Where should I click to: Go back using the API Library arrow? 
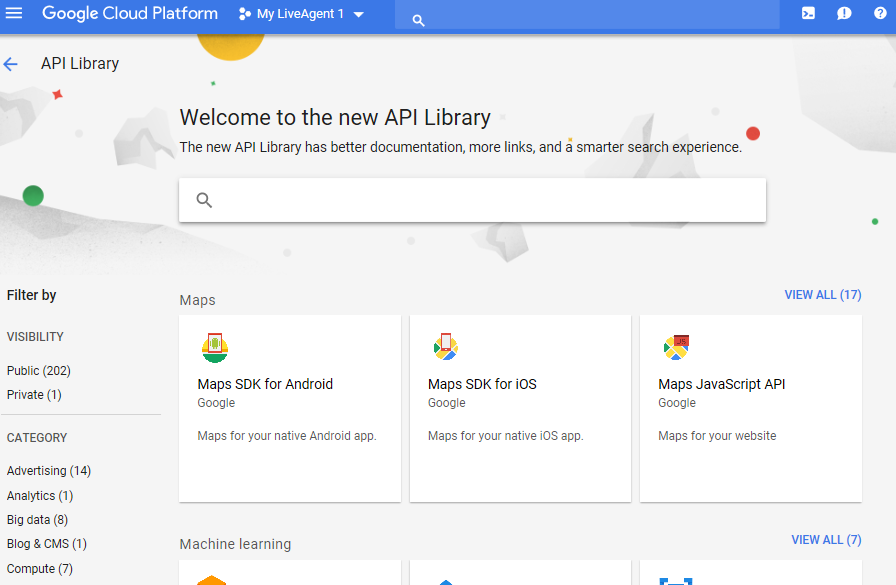click(x=10, y=64)
